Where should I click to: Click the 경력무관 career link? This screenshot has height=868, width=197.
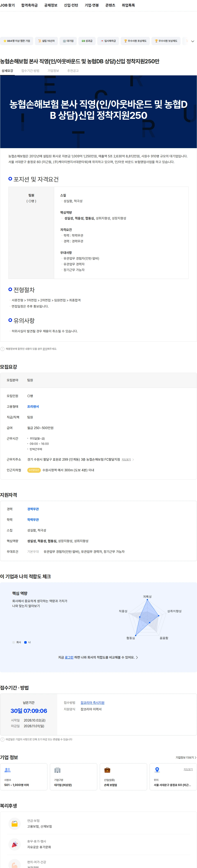click(x=33, y=509)
